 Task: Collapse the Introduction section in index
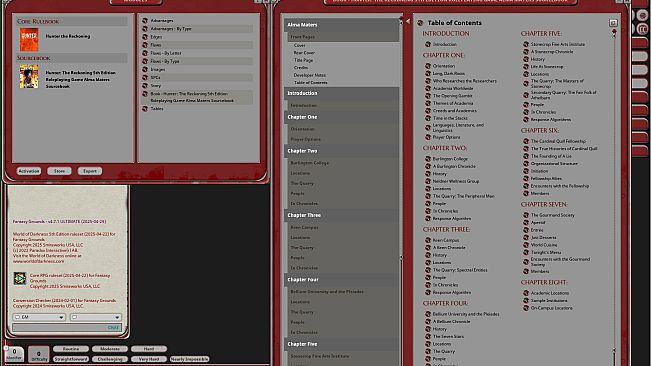pyautogui.click(x=341, y=93)
